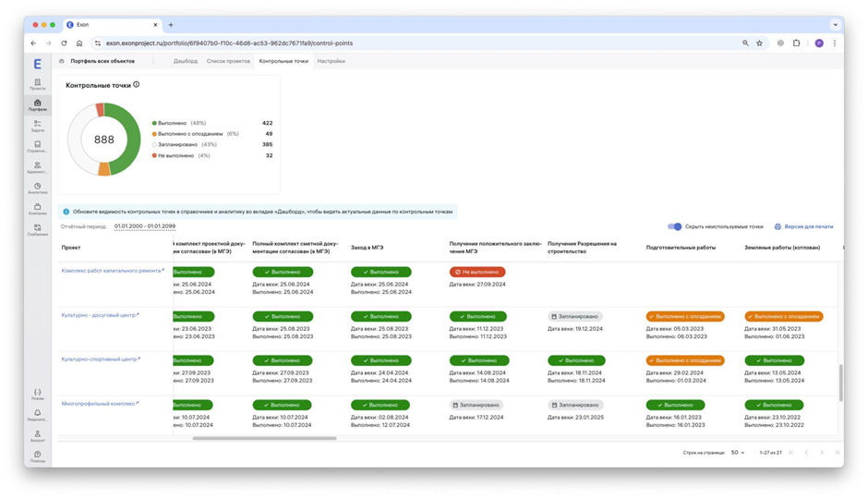
Task: Click the Задачи sidebar icon
Action: coord(37,125)
